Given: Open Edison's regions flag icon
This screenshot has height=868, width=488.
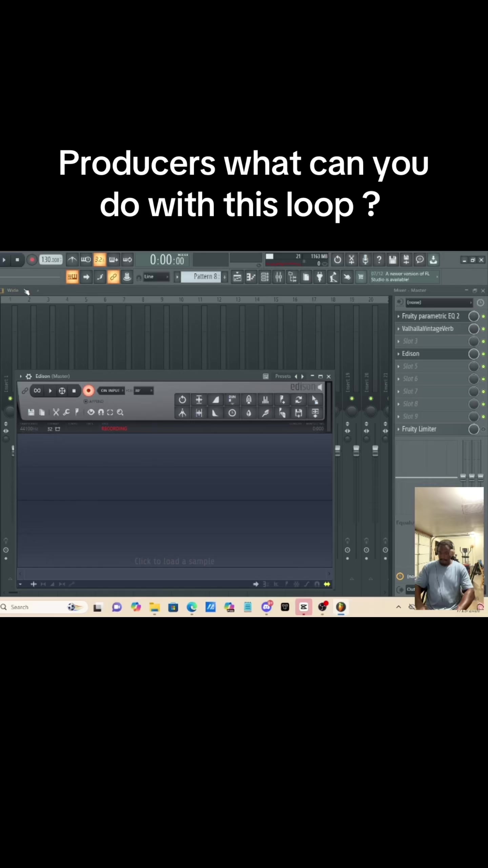Looking at the screenshot, I should 77,412.
